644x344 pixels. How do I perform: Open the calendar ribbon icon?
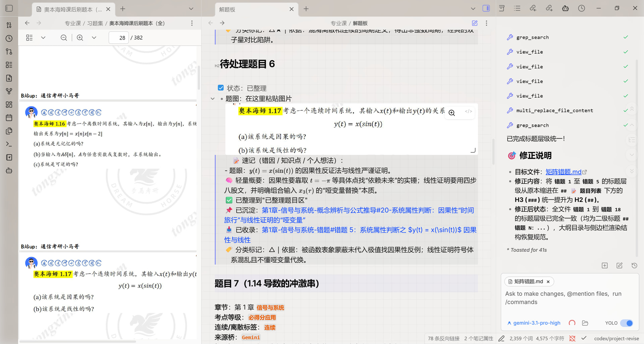[9, 118]
